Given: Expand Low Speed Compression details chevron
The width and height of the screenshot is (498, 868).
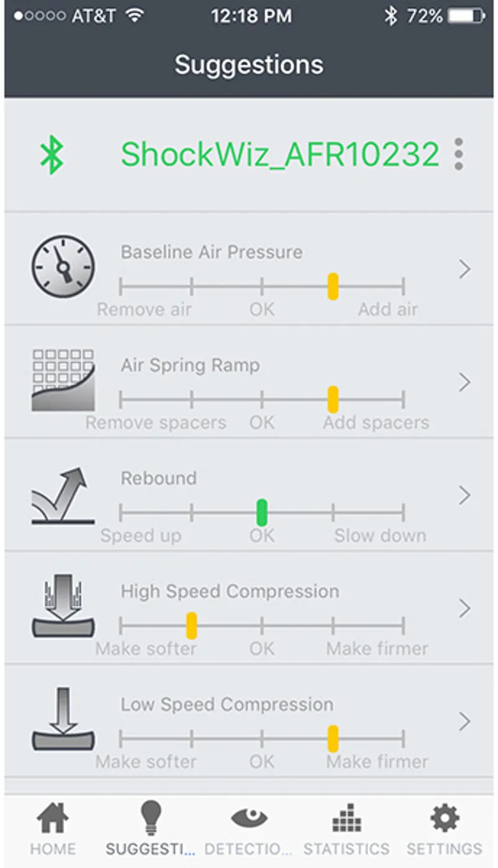Looking at the screenshot, I should coord(464,722).
